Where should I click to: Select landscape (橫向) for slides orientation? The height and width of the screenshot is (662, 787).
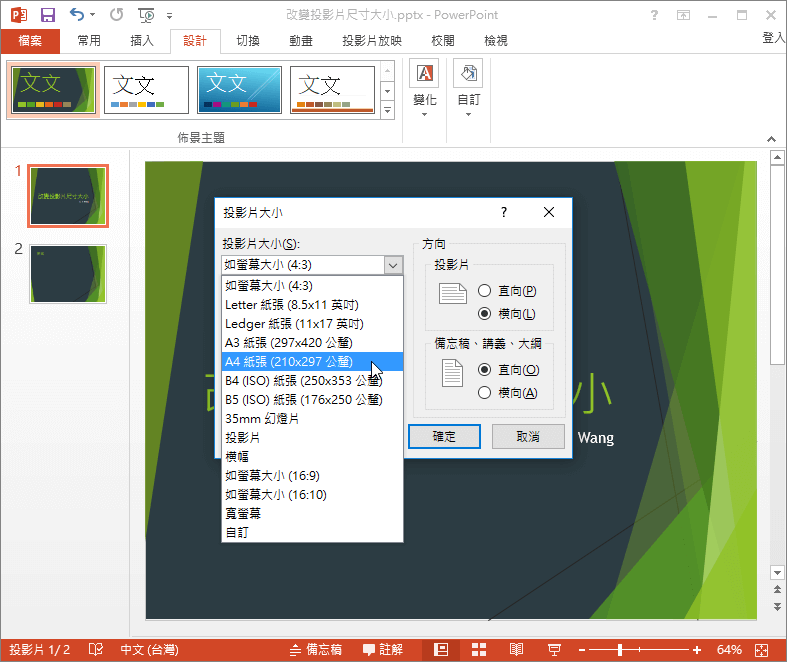click(x=485, y=314)
